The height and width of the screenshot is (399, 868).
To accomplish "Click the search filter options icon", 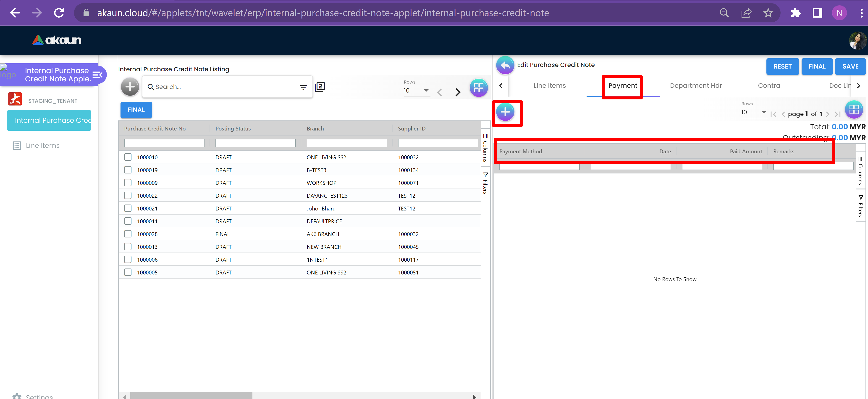I will [303, 87].
